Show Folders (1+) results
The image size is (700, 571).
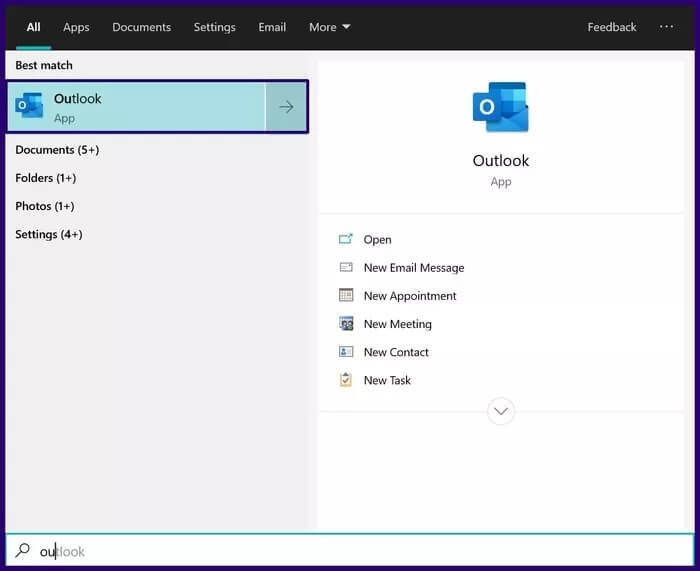(x=46, y=178)
